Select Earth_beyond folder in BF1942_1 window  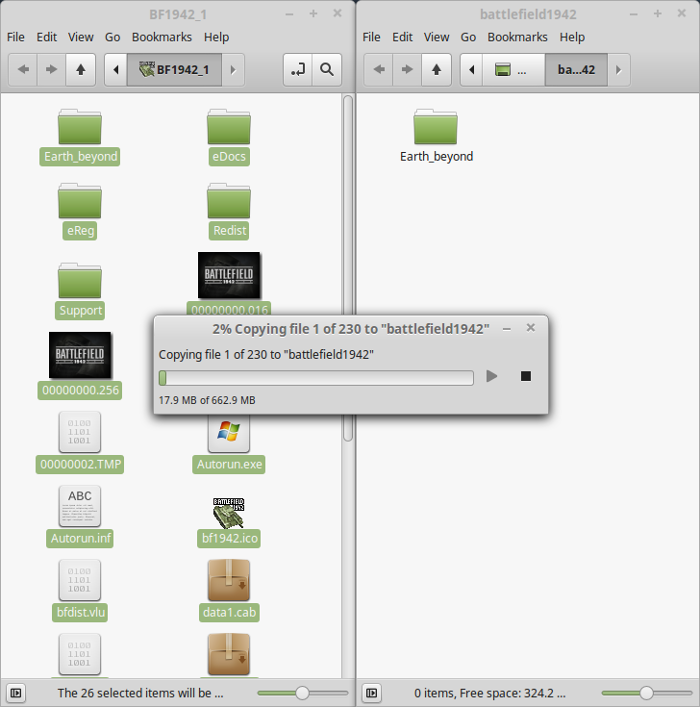tap(80, 137)
